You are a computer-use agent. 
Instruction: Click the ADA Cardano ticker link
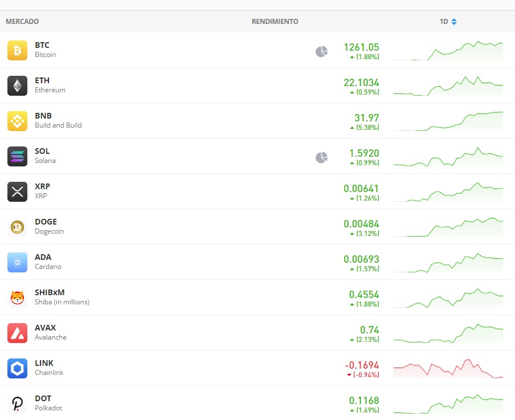(x=43, y=256)
